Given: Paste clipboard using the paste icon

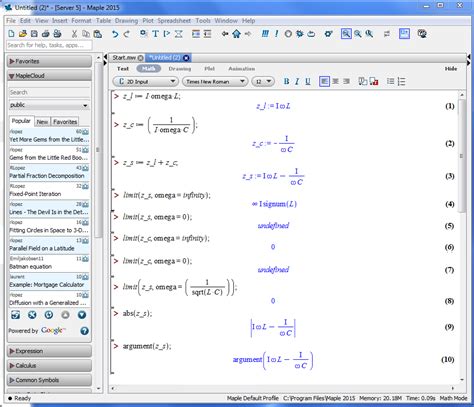Looking at the screenshot, I should [98, 34].
